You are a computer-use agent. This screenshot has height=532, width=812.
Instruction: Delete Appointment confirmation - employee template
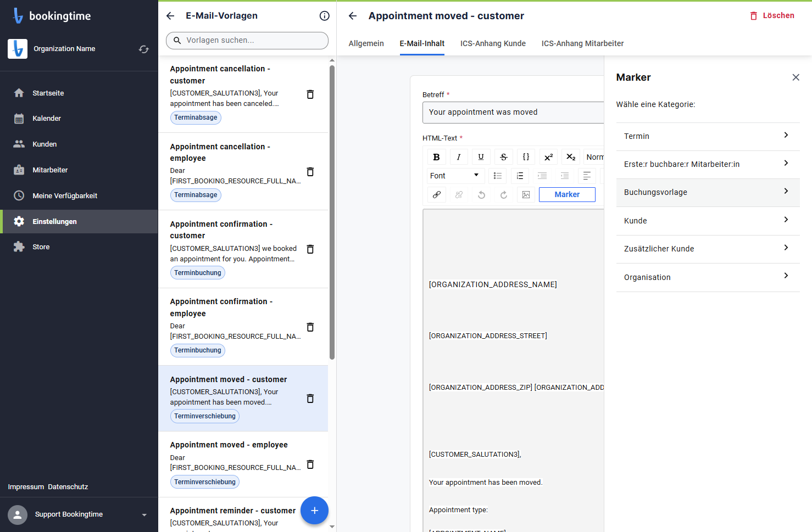tap(310, 327)
